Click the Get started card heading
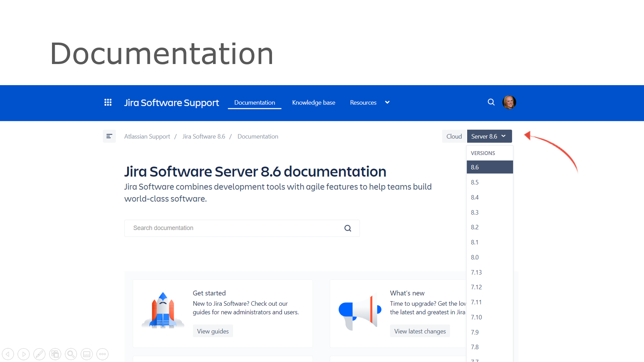 point(209,293)
